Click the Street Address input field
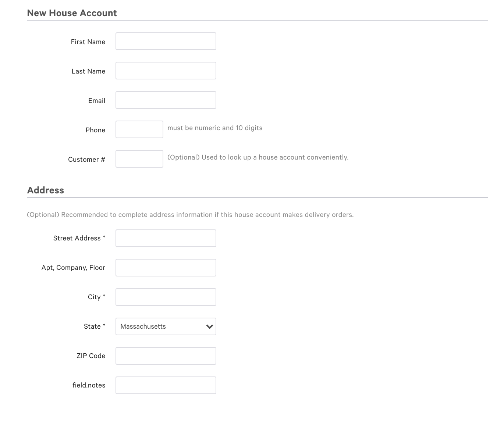This screenshot has width=504, height=425. (166, 238)
